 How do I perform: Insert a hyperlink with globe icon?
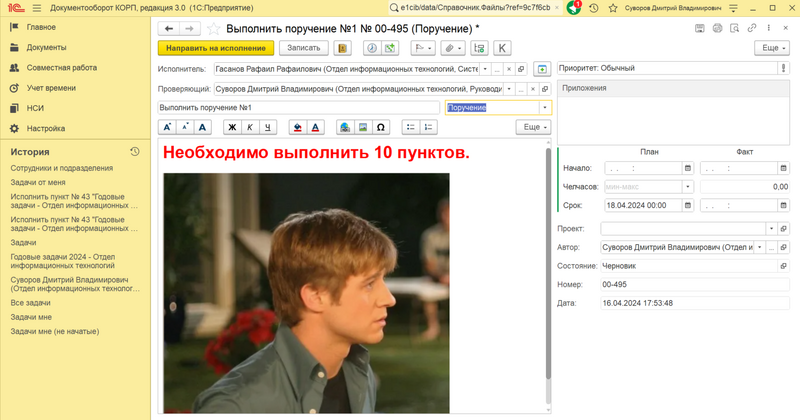(345, 127)
